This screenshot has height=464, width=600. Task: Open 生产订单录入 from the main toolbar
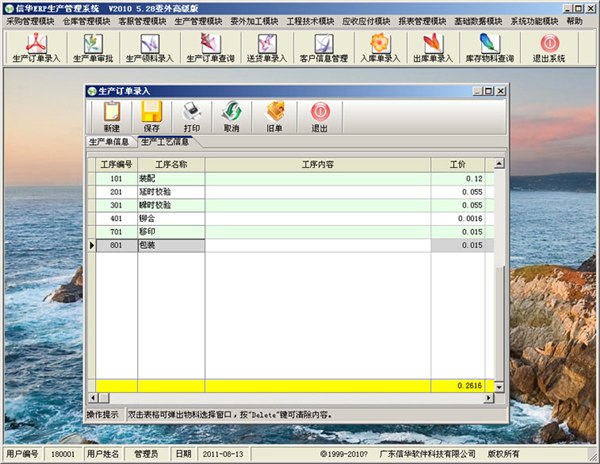(x=36, y=48)
